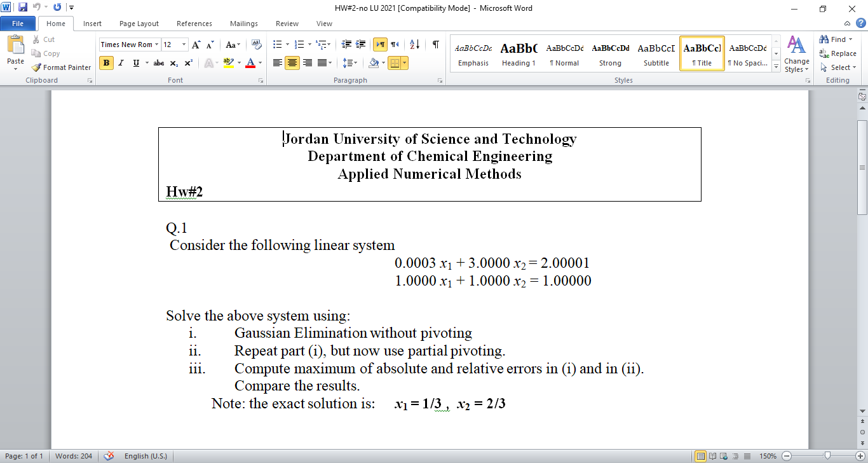Open the Mailings ribbon tab
Screen dimensions: 868x463
point(243,23)
